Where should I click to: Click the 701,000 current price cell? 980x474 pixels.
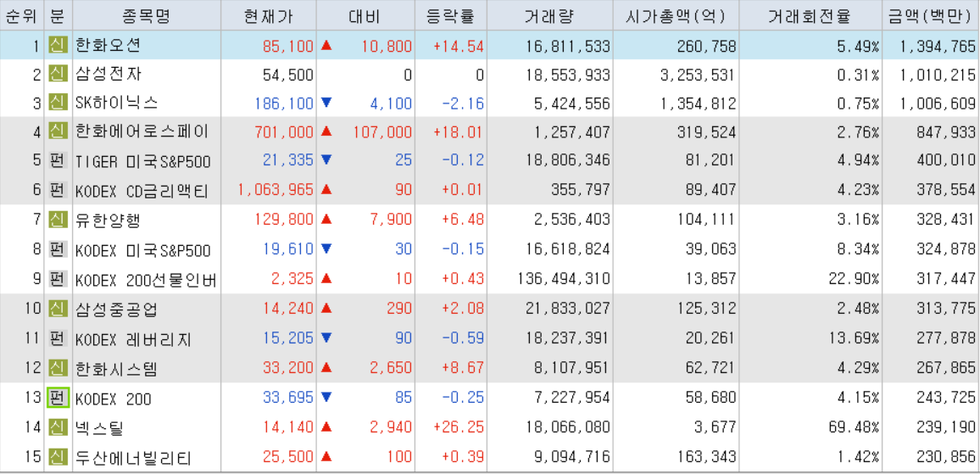coord(284,132)
